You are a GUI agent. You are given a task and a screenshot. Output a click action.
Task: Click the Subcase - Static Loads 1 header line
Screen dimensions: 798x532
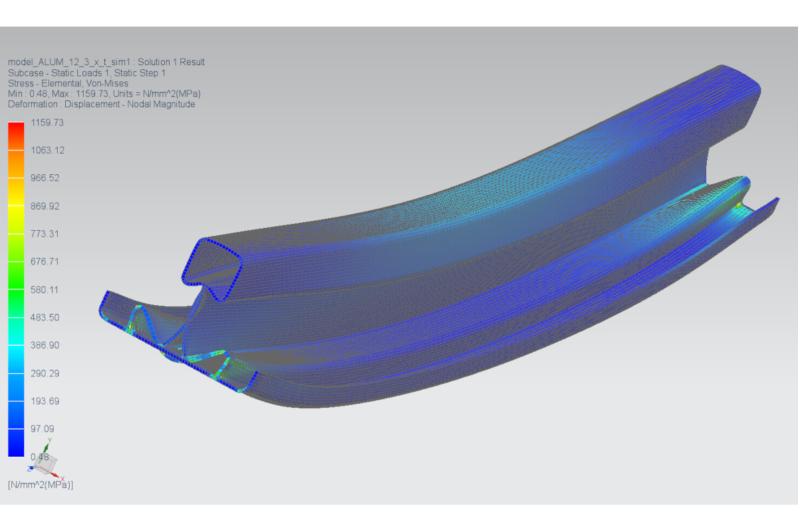pyautogui.click(x=86, y=72)
